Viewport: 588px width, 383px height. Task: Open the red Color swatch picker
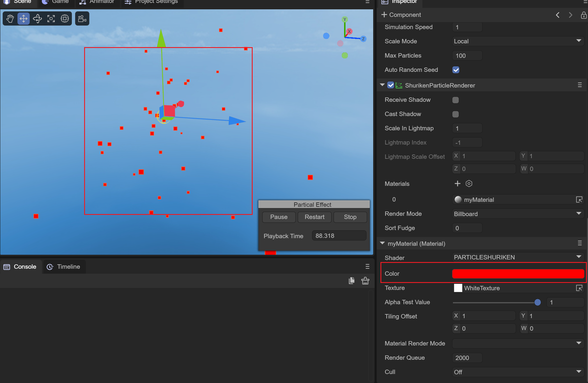pos(518,274)
